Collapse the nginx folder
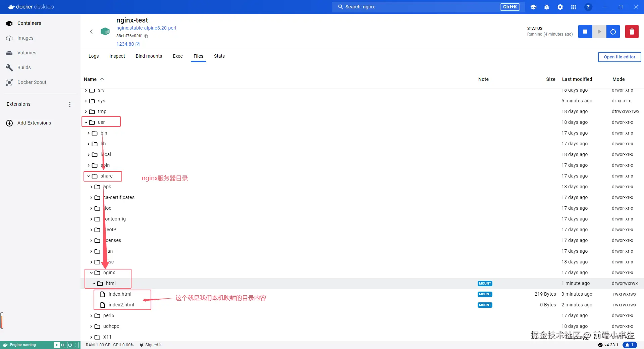This screenshot has height=349, width=644. [91, 273]
